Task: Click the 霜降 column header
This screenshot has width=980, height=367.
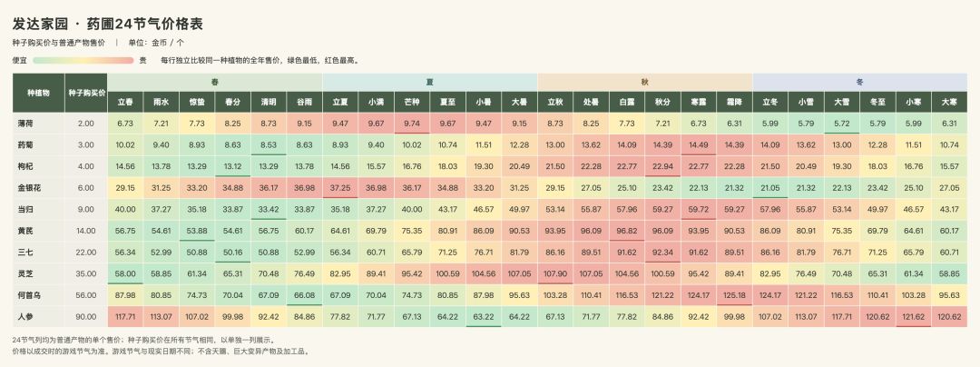Action: click(734, 102)
